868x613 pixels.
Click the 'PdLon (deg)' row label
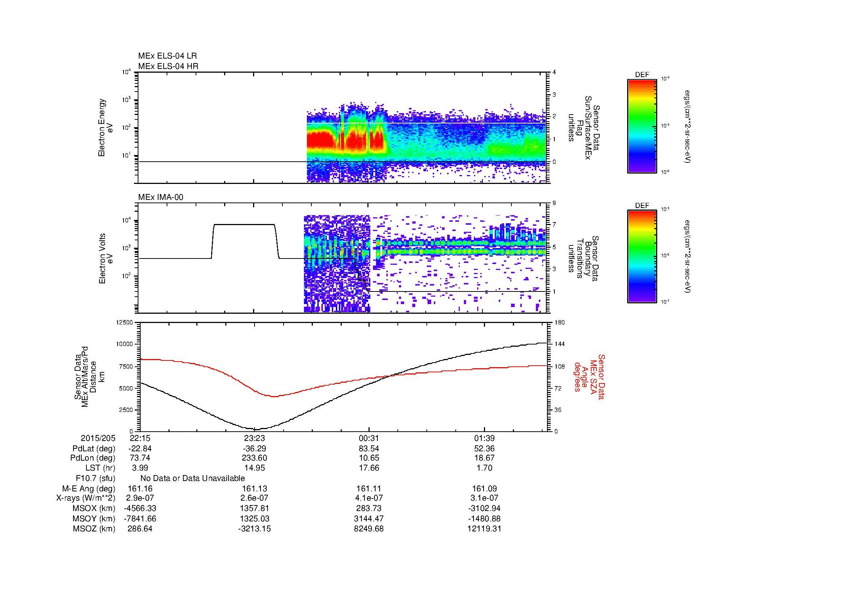(93, 458)
